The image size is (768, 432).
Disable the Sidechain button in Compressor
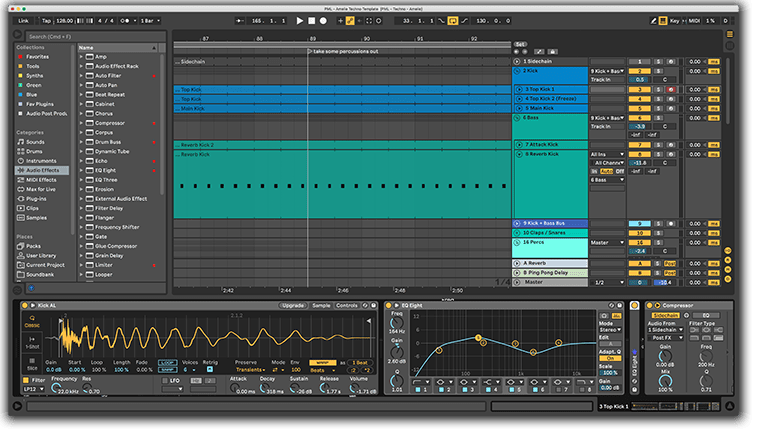click(x=666, y=315)
